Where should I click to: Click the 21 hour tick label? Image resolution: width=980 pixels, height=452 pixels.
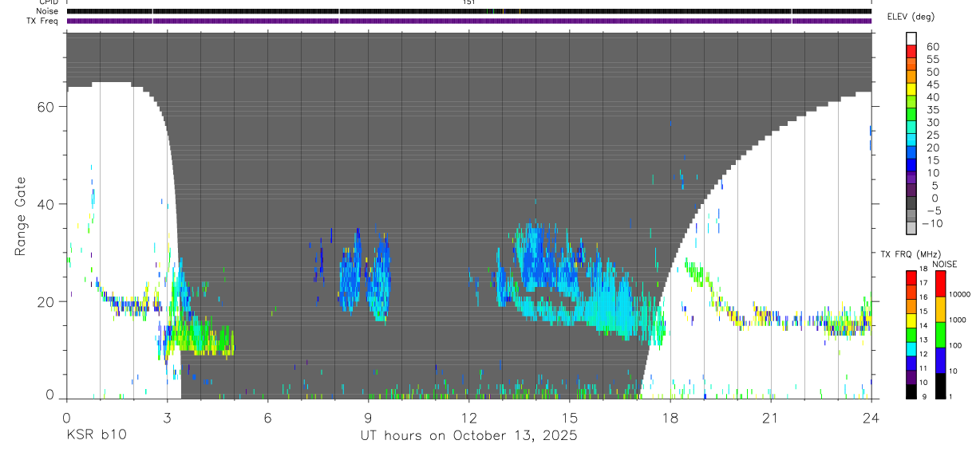point(770,418)
